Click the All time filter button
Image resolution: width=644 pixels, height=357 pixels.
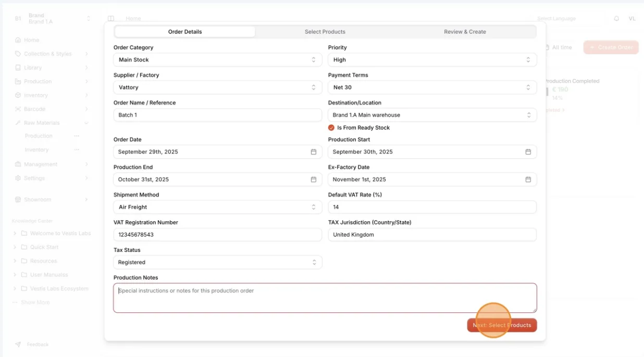point(558,47)
